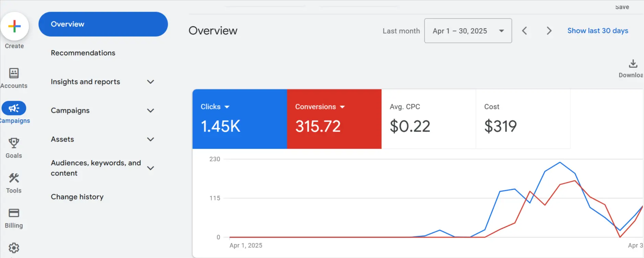Open the Tools wrench icon
The width and height of the screenshot is (644, 258).
pos(14,178)
